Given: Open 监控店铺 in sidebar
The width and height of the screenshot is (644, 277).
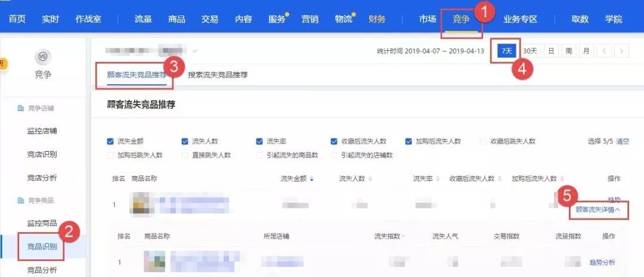Looking at the screenshot, I should click(42, 131).
